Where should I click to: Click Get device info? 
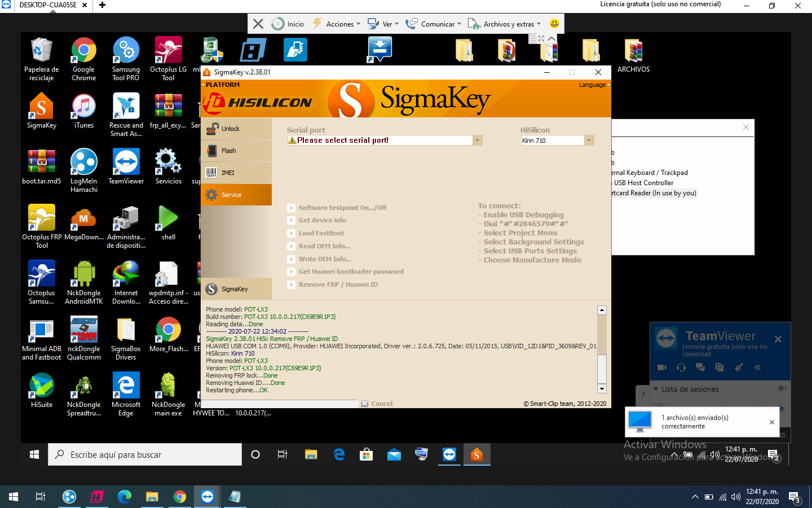pos(322,220)
